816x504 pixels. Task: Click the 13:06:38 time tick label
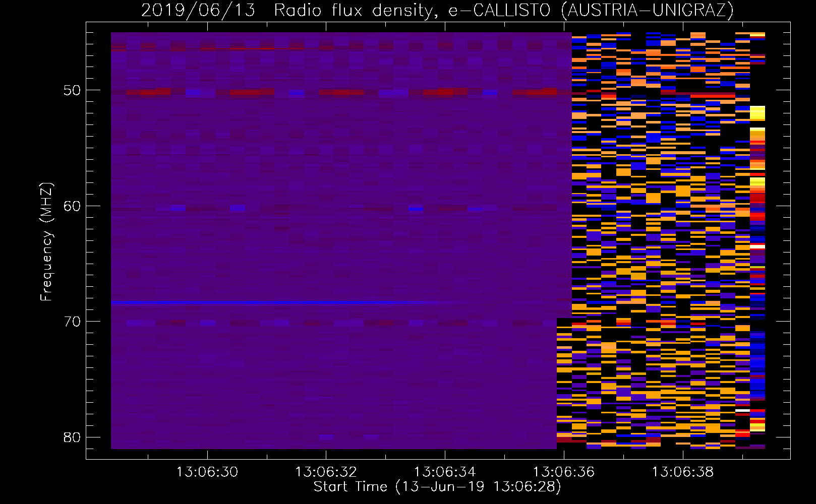coord(683,472)
